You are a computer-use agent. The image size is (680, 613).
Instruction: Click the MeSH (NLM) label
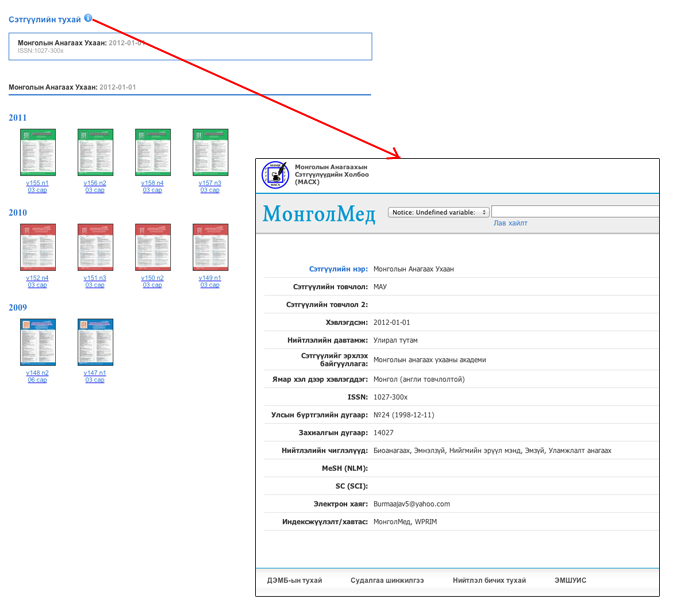click(345, 469)
